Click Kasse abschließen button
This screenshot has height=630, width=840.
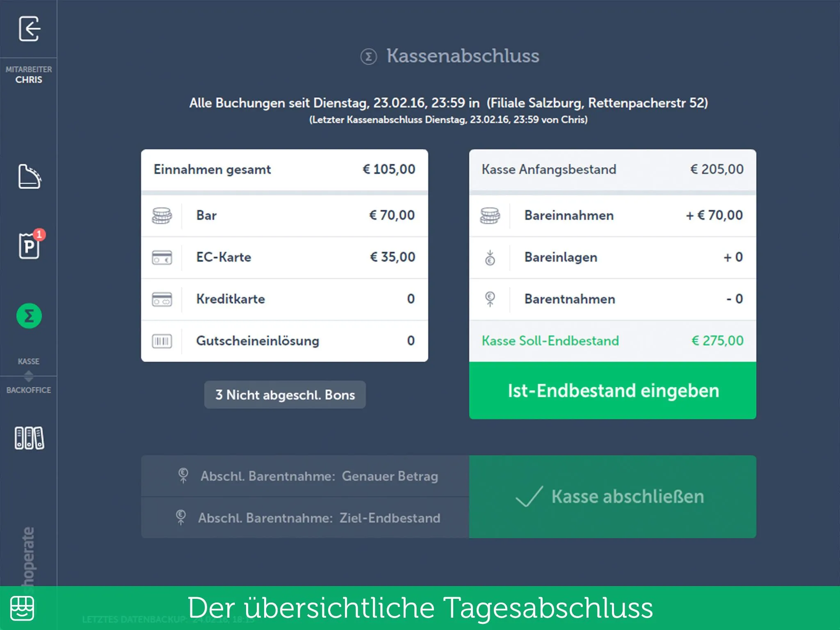(613, 497)
